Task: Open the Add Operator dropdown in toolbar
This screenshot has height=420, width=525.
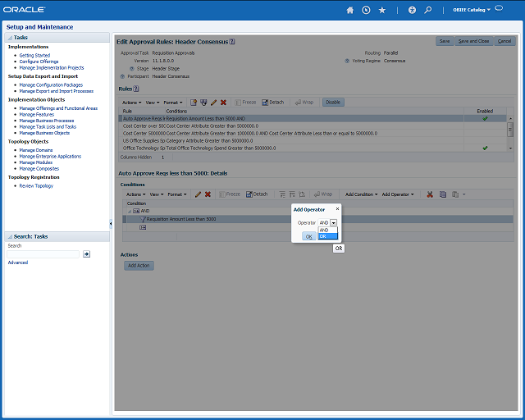Action: (398, 194)
